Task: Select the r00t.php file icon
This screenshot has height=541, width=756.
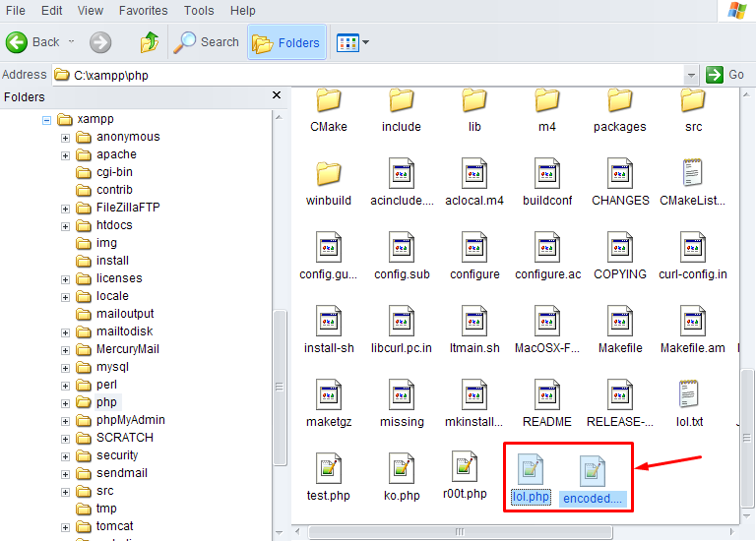Action: (x=465, y=466)
